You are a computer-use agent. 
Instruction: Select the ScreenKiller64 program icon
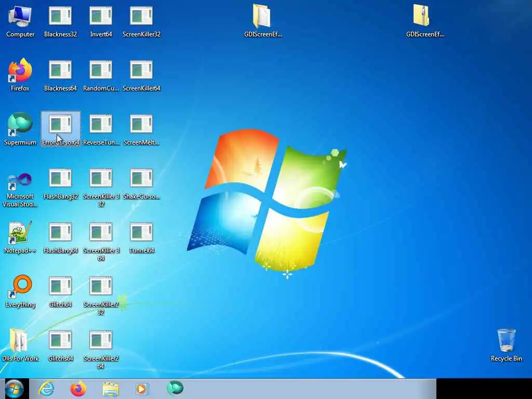141,75
